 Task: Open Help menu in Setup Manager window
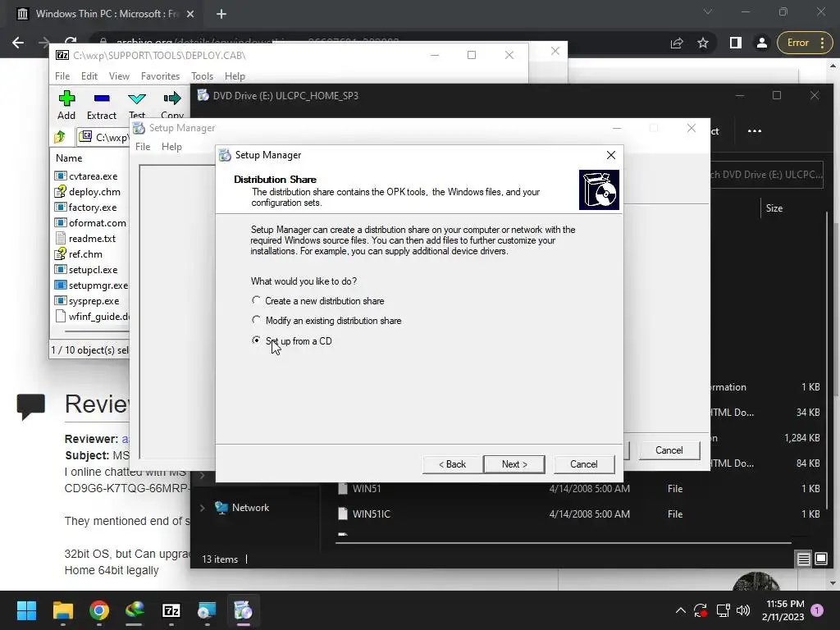click(x=171, y=146)
